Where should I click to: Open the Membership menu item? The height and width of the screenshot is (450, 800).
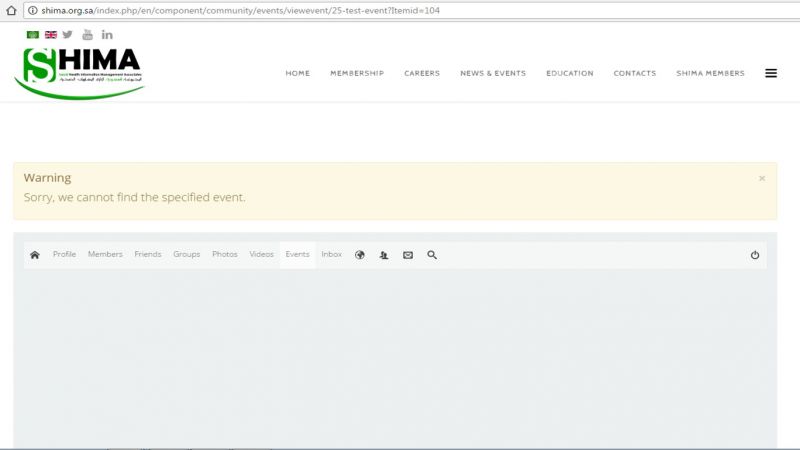point(357,73)
